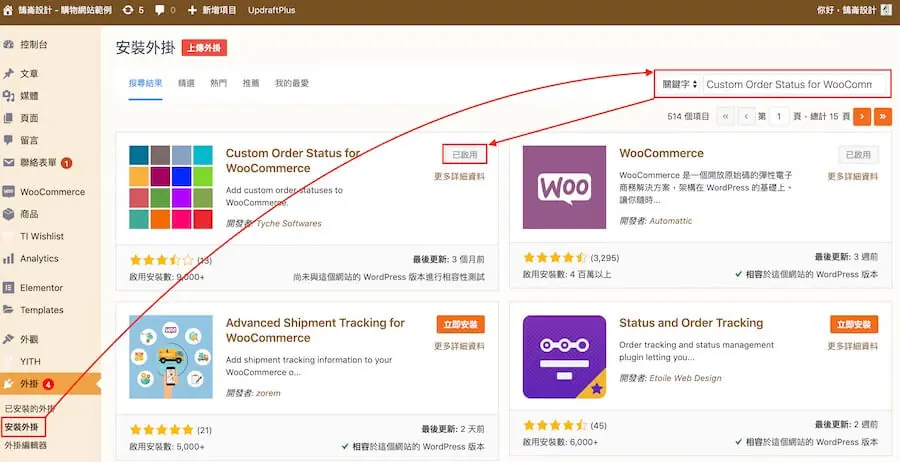The image size is (900, 462).
Task: Click the plus icon for 新增項目
Action: pos(192,10)
